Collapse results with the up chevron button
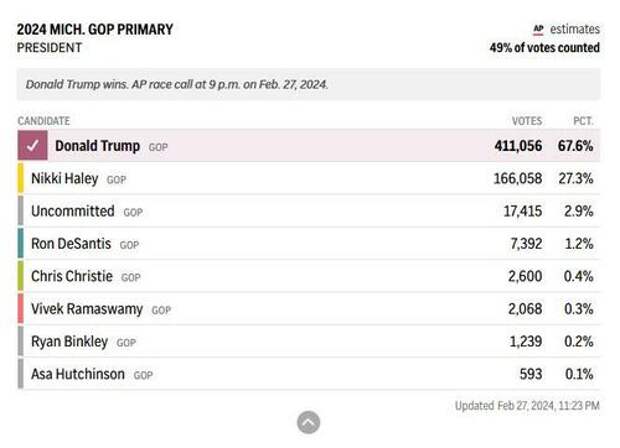The image size is (620, 448). 309,422
